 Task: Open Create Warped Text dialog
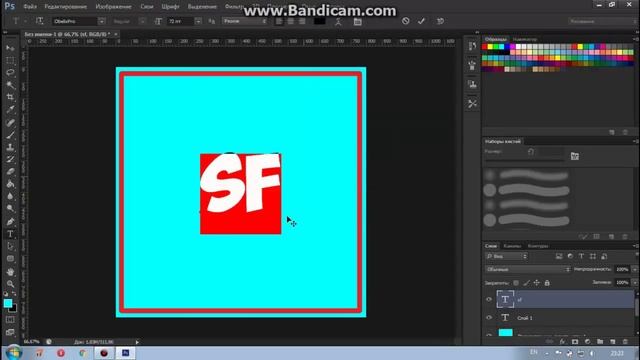(338, 21)
